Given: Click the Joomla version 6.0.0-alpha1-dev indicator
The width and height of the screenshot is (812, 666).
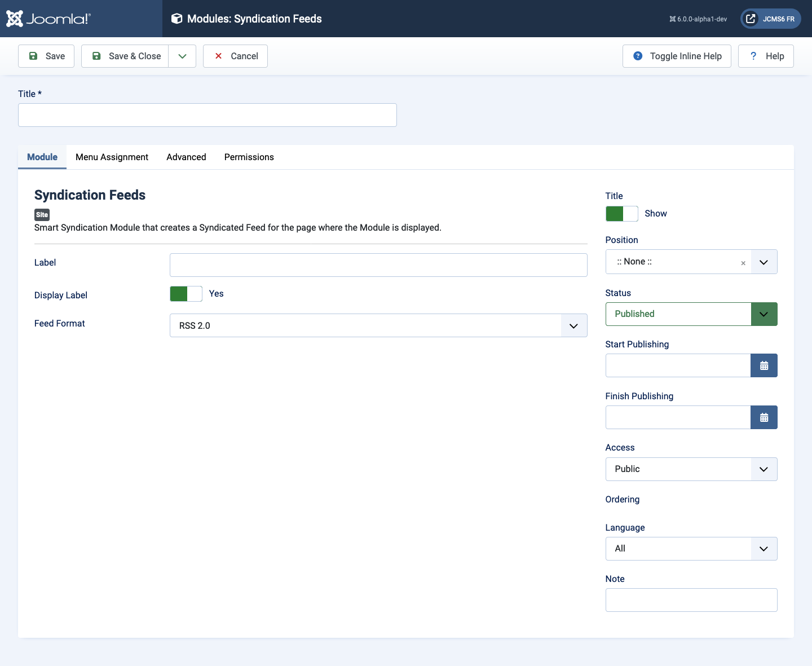Looking at the screenshot, I should pos(698,19).
